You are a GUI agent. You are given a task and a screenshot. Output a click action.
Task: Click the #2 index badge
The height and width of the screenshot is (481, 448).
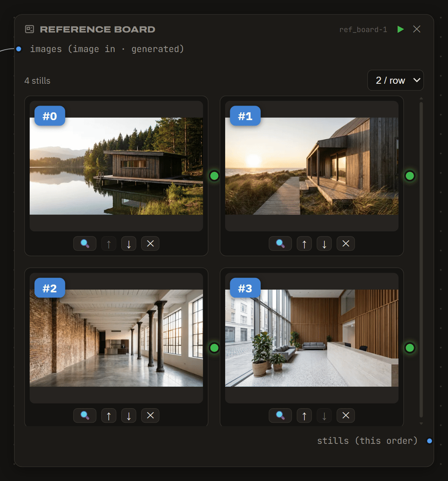50,288
